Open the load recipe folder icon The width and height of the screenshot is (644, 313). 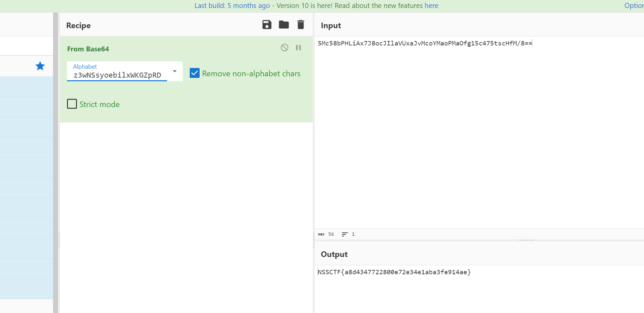pyautogui.click(x=284, y=25)
